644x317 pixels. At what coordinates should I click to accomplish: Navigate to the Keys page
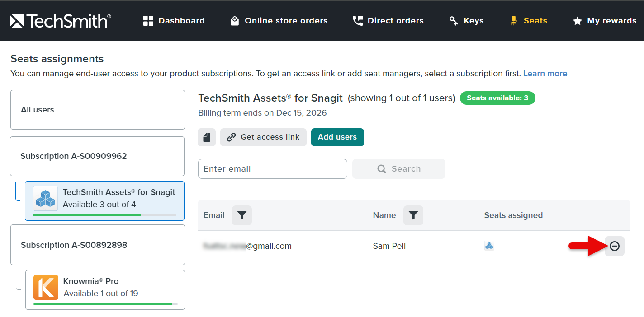[x=466, y=21]
